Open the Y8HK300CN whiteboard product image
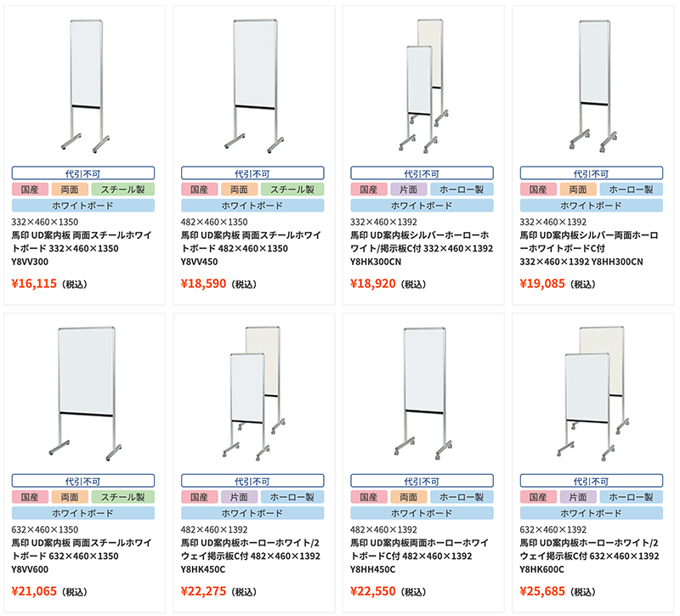The width and height of the screenshot is (680, 616). tap(423, 86)
